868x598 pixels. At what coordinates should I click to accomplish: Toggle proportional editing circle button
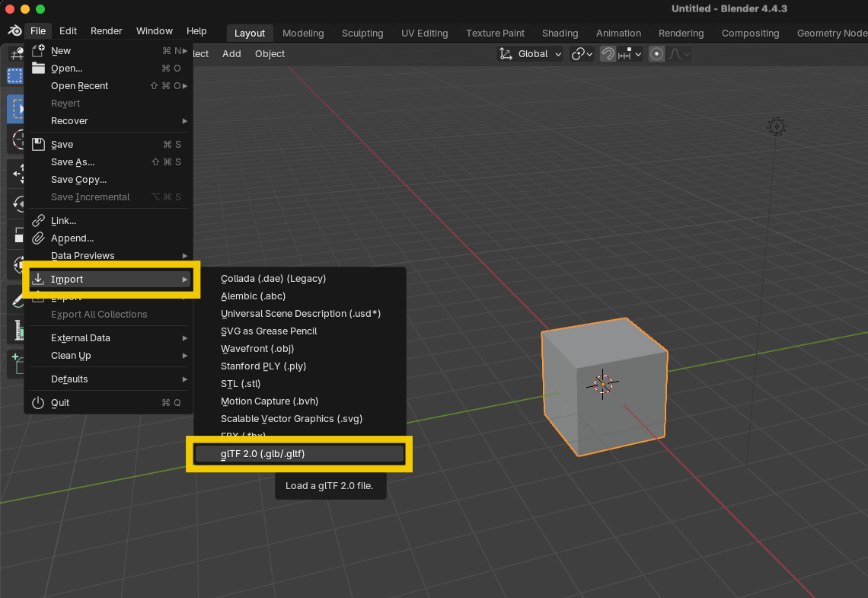[x=656, y=54]
